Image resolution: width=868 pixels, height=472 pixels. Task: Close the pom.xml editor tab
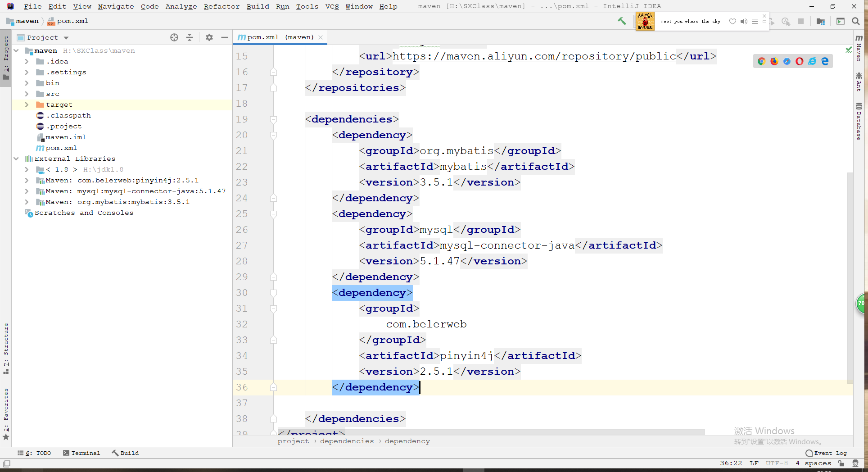tap(321, 37)
